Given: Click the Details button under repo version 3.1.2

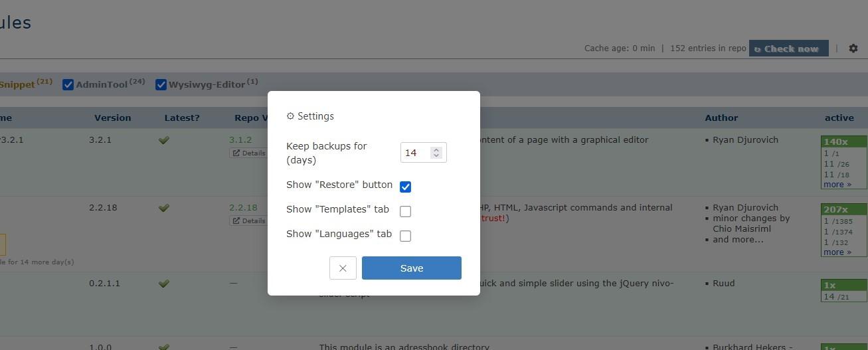Looking at the screenshot, I should 248,153.
